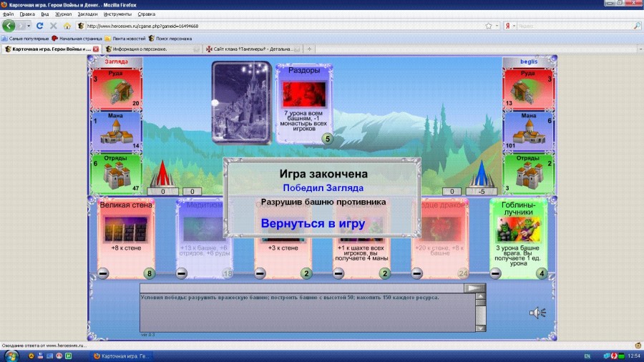Click the browser back arrow button

tap(9, 26)
